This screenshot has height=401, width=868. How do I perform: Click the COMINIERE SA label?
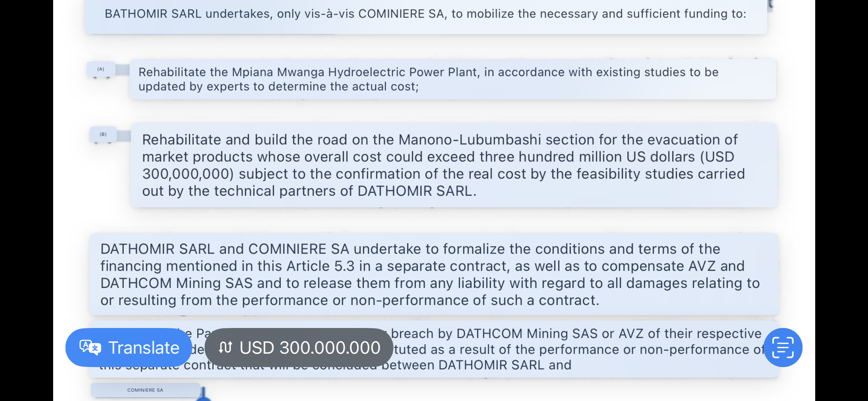(145, 390)
